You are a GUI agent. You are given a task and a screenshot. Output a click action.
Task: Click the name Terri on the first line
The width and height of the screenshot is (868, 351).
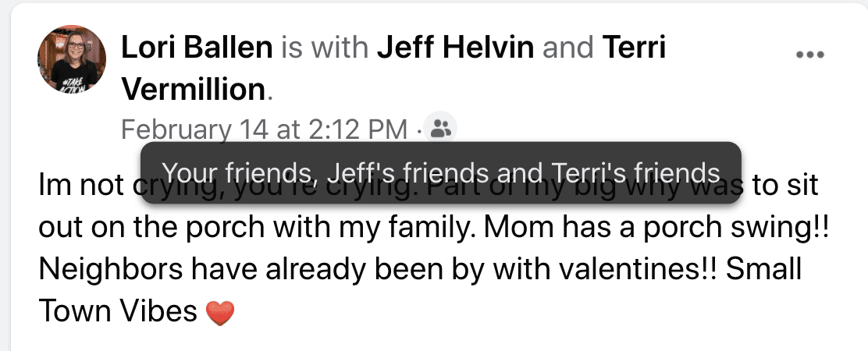click(633, 48)
